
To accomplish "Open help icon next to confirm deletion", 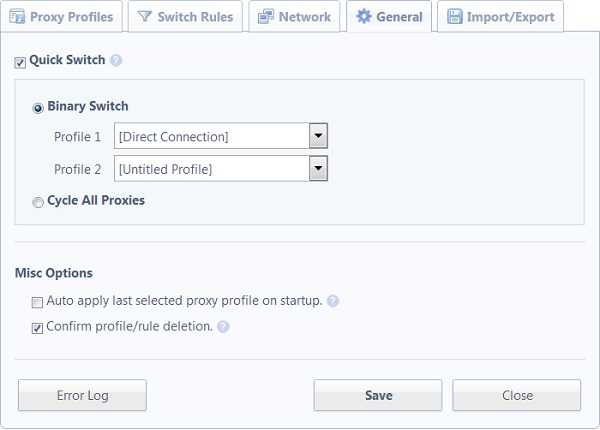I will tap(223, 327).
